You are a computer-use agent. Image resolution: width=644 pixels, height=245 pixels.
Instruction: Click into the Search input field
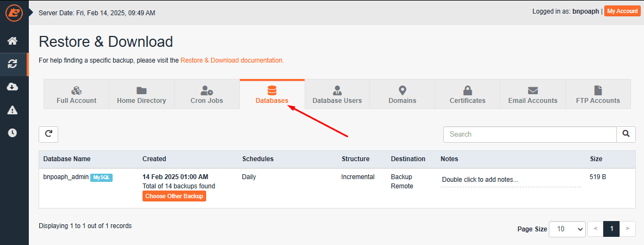click(529, 134)
